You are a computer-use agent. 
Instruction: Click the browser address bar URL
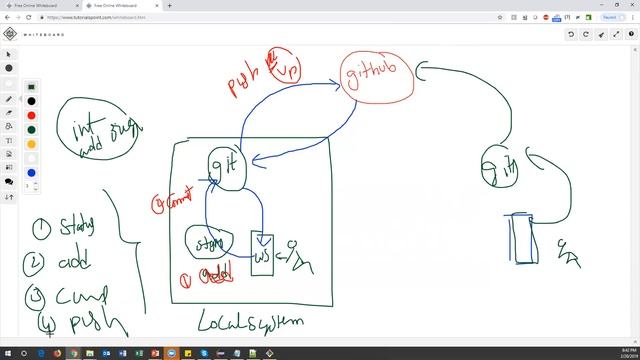[96, 18]
